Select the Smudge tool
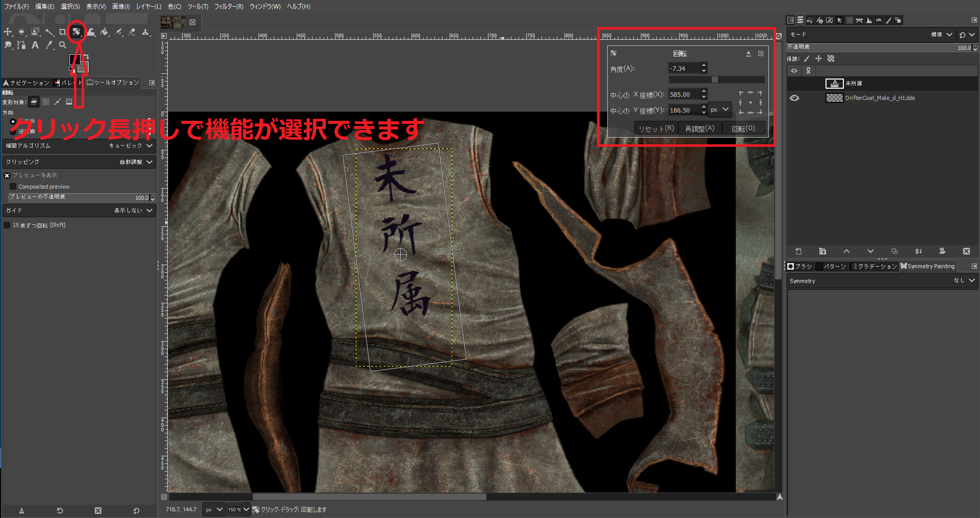980x518 pixels. point(8,45)
